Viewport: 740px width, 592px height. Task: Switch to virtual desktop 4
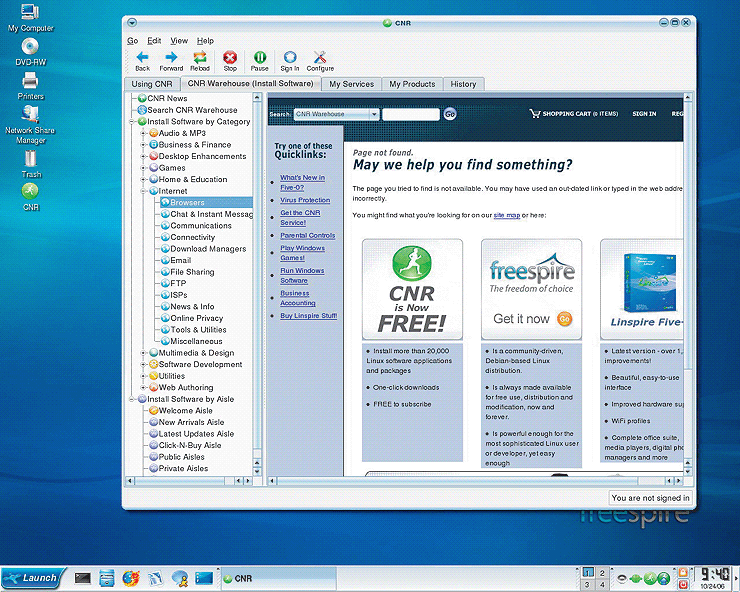point(602,584)
